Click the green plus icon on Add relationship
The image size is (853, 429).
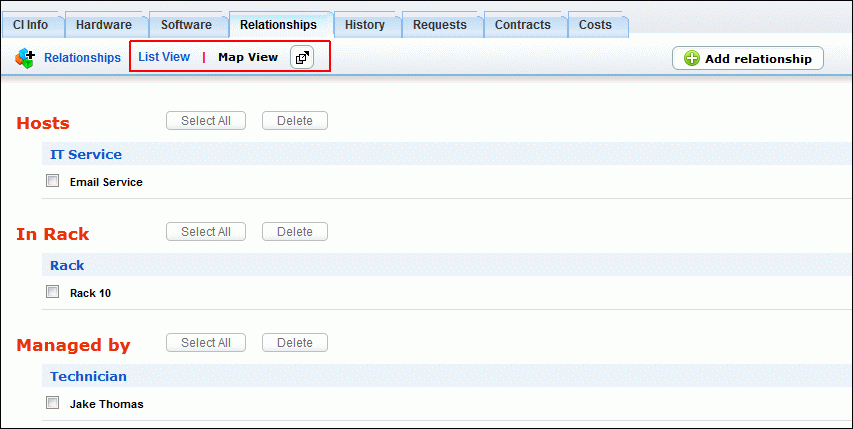[691, 59]
